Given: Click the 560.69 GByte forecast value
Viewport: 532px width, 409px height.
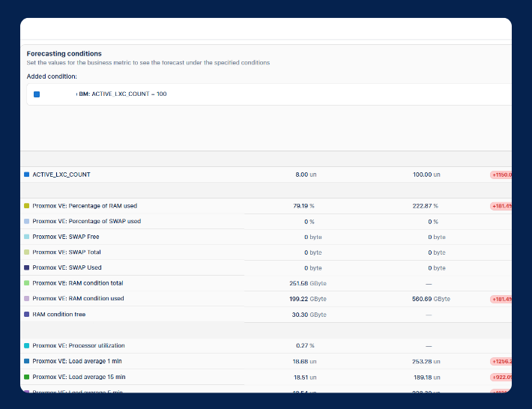Looking at the screenshot, I should [x=431, y=299].
